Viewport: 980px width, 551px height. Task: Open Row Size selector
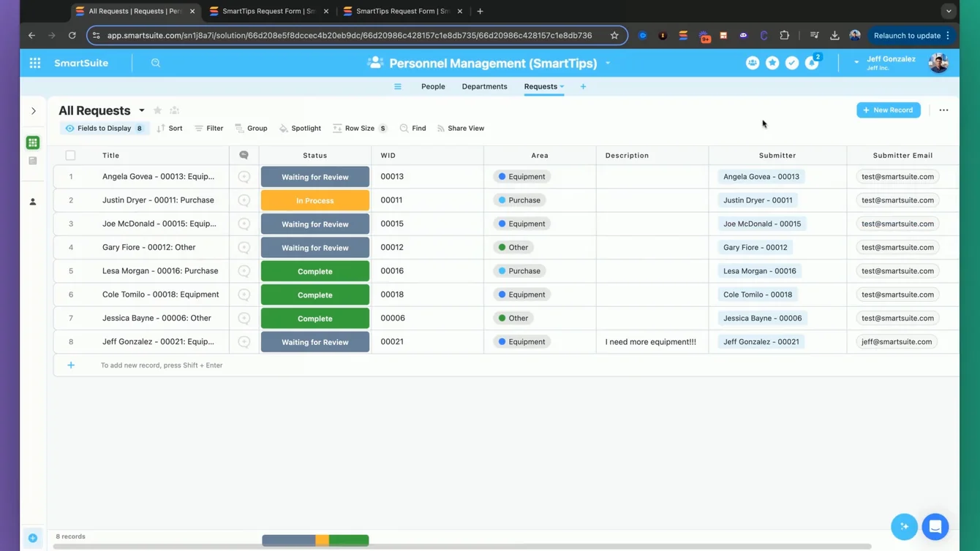coord(360,128)
